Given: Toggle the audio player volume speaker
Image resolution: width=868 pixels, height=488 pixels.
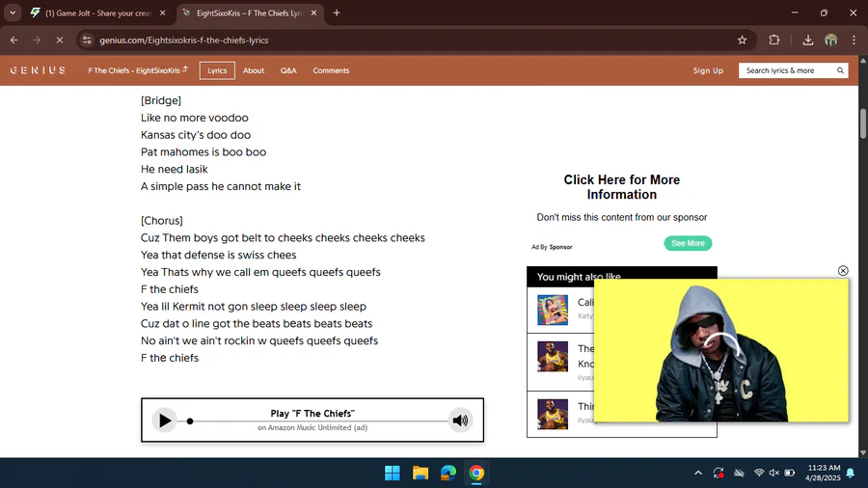Looking at the screenshot, I should pyautogui.click(x=460, y=420).
